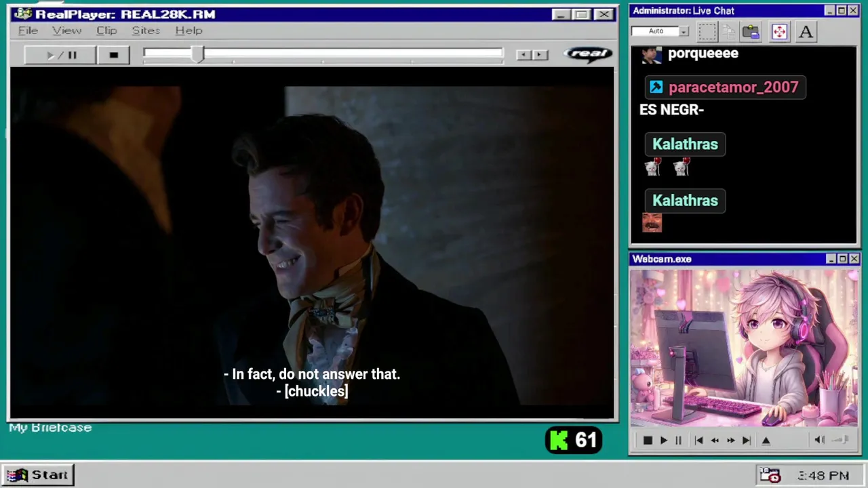Click the green K 61 counter badge
Image resolution: width=868 pixels, height=488 pixels.
574,441
